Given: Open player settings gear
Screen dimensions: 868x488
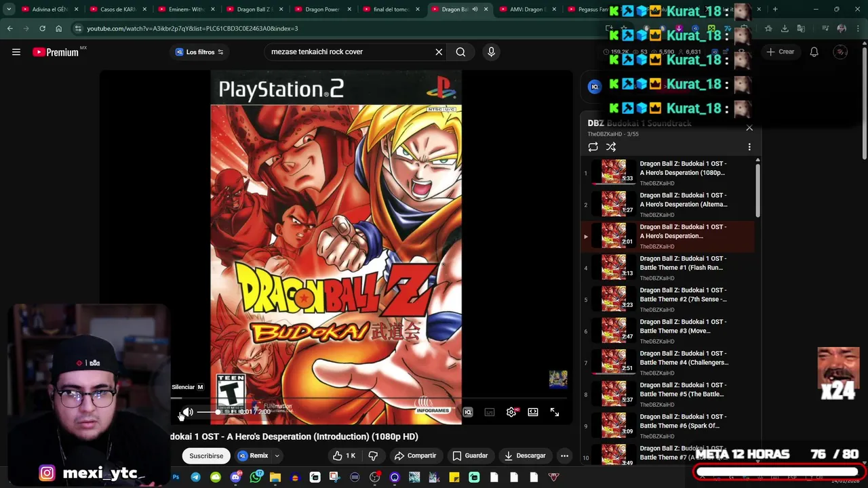Looking at the screenshot, I should (x=511, y=412).
